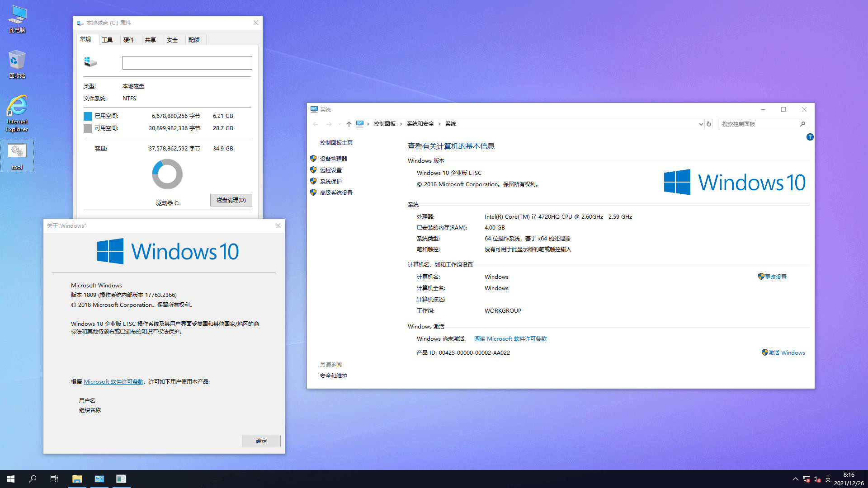Open Task View on the taskbar
868x488 pixels.
coord(54,479)
